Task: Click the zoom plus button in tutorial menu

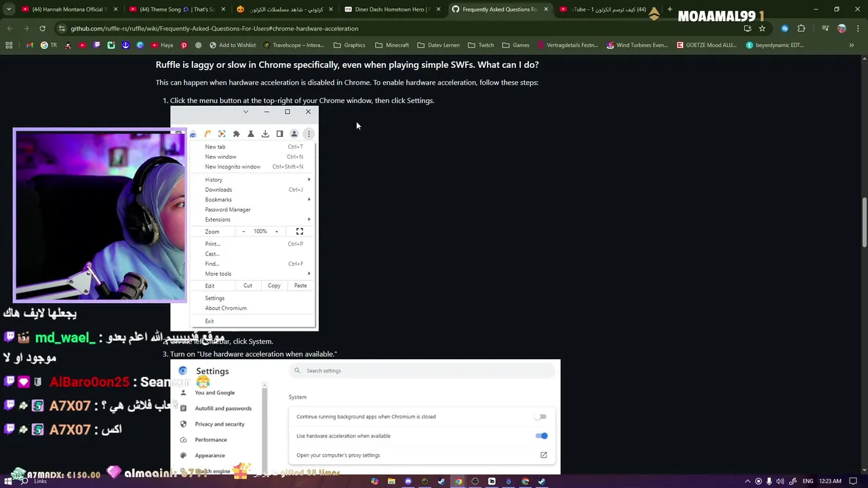Action: coord(277,232)
